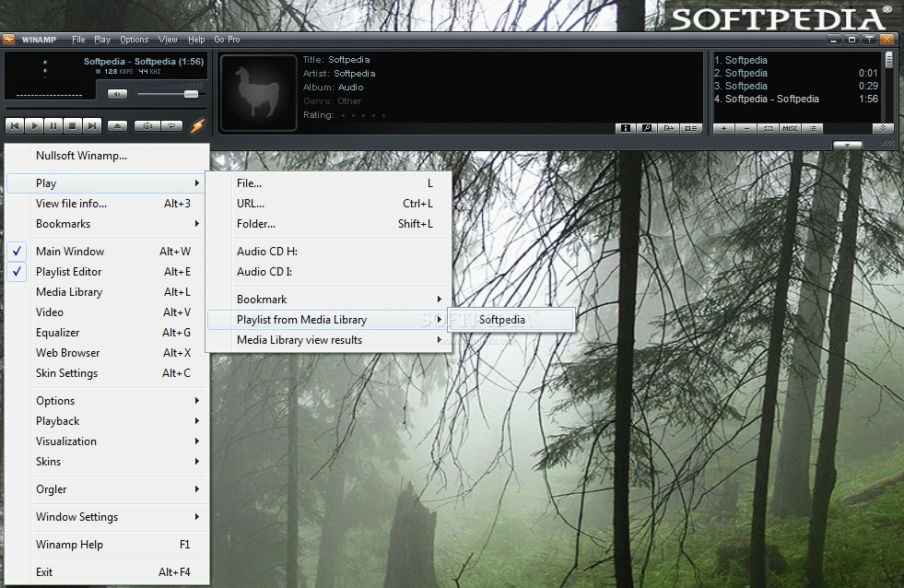Viewport: 904px width, 588px height.
Task: Choose 'Folder...' in the Play submenu
Action: click(x=329, y=224)
